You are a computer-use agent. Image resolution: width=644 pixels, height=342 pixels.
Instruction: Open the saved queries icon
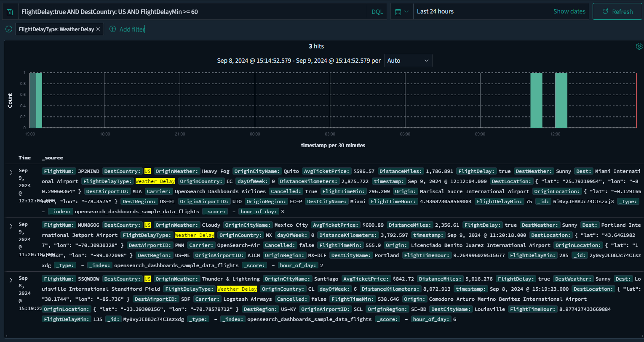coord(10,12)
